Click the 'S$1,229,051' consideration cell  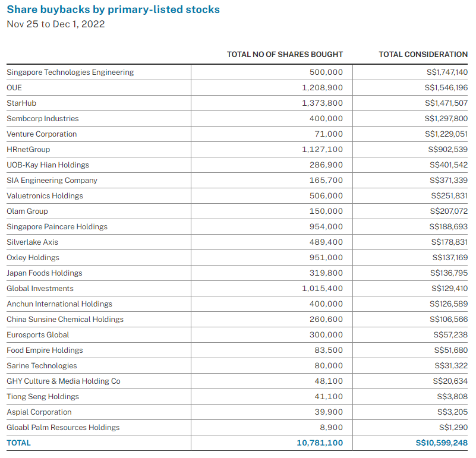(x=446, y=134)
